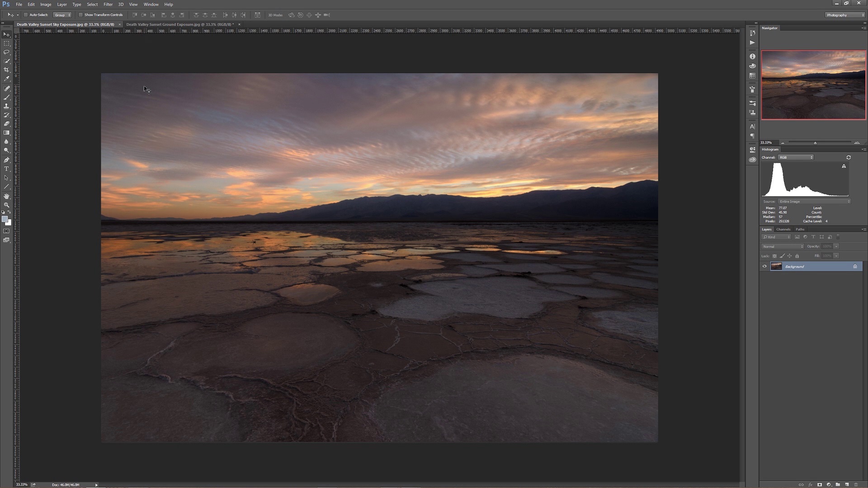The height and width of the screenshot is (488, 868).
Task: Switch to the Paths tab
Action: pyautogui.click(x=800, y=230)
